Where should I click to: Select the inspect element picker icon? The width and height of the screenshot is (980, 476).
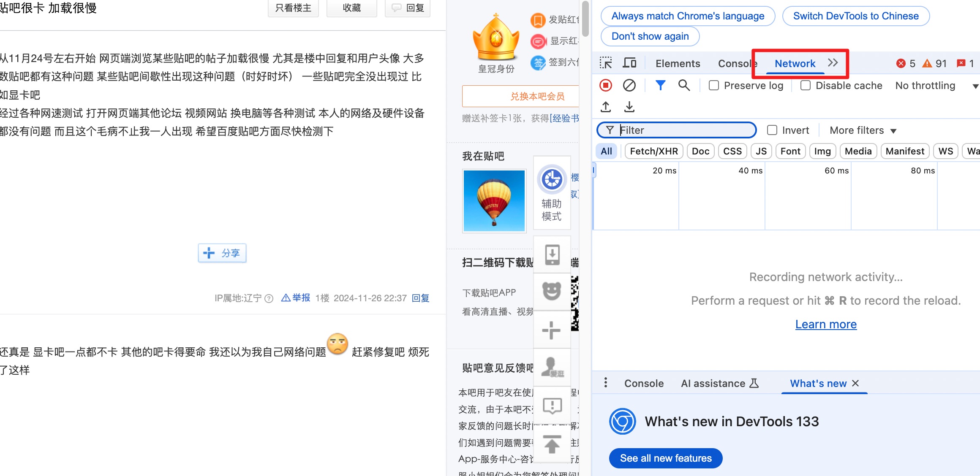pos(606,63)
